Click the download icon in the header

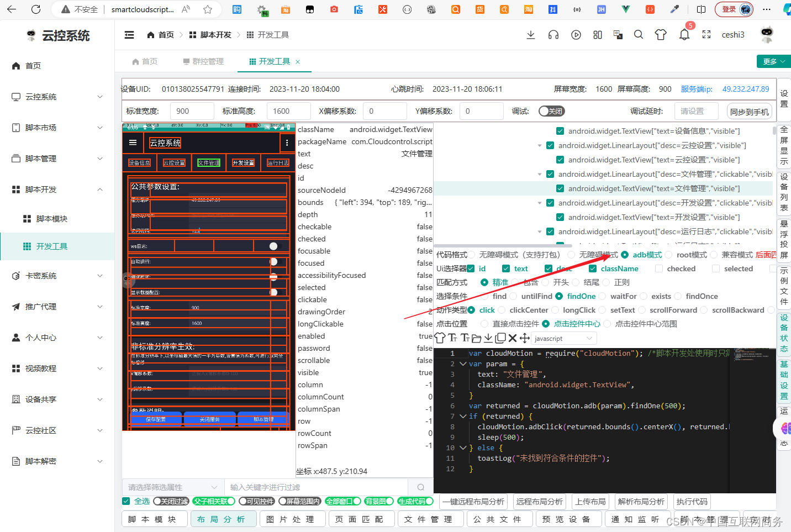coord(531,35)
